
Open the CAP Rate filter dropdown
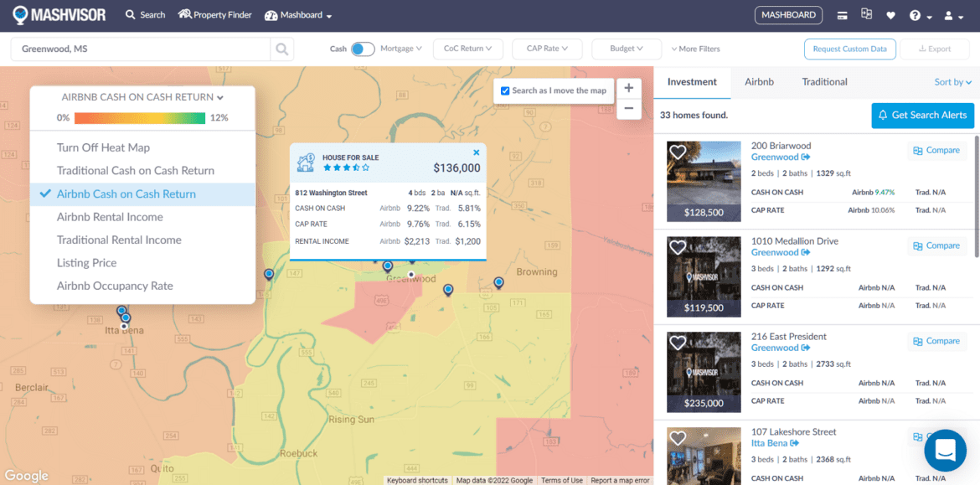547,49
